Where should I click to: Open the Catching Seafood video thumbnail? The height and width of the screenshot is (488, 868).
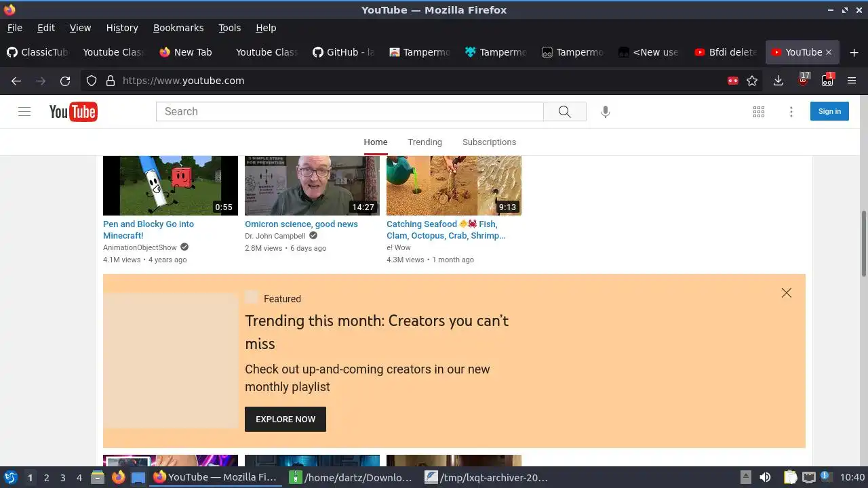tap(454, 186)
